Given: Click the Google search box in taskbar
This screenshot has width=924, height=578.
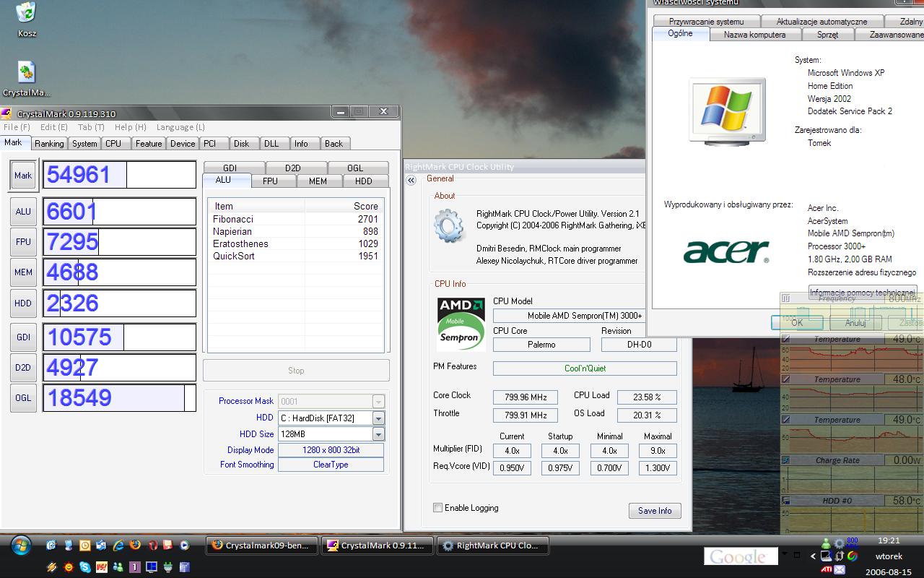Looking at the screenshot, I should pos(740,556).
